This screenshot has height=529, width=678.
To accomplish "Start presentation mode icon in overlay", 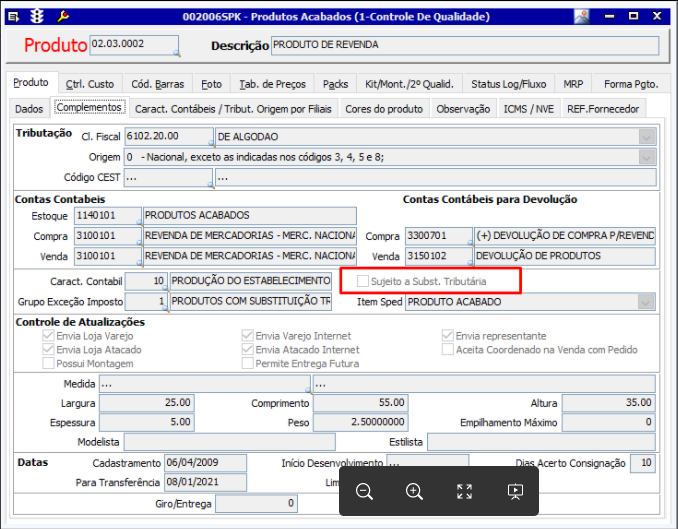I will tap(515, 491).
